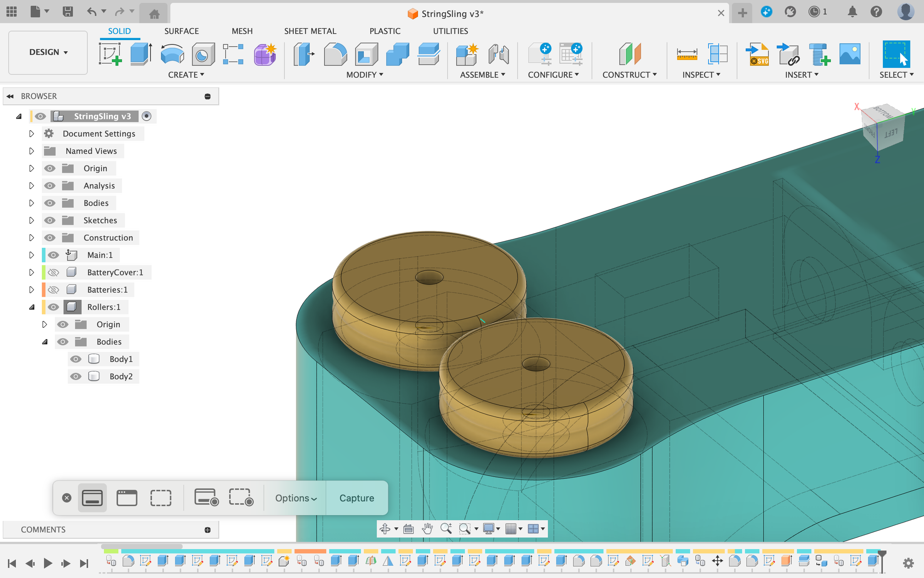
Task: Activate the StringSling v3 radio button
Action: (x=146, y=116)
